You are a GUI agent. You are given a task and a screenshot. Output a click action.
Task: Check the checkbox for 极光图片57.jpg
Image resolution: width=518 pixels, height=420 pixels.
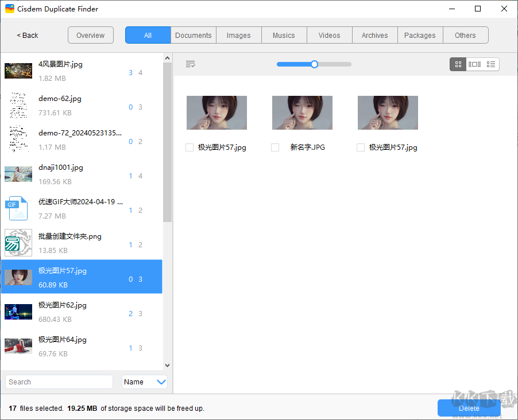tap(190, 147)
